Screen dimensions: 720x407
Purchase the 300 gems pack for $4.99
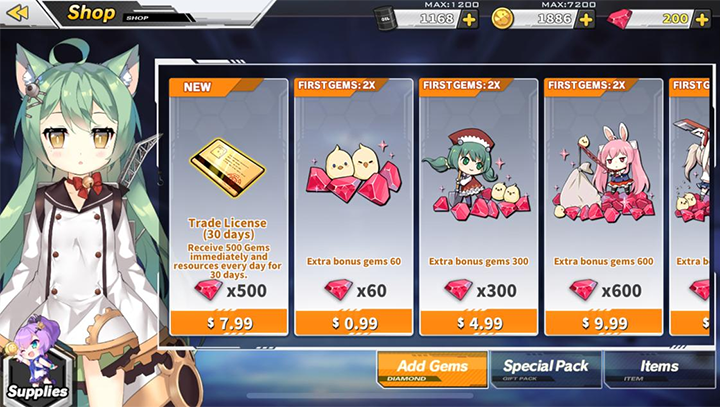point(479,322)
